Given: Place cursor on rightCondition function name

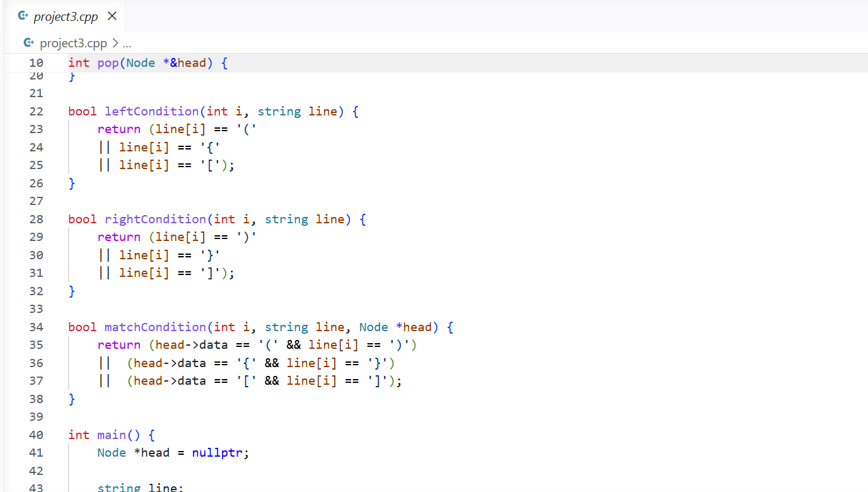Looking at the screenshot, I should (x=156, y=220).
